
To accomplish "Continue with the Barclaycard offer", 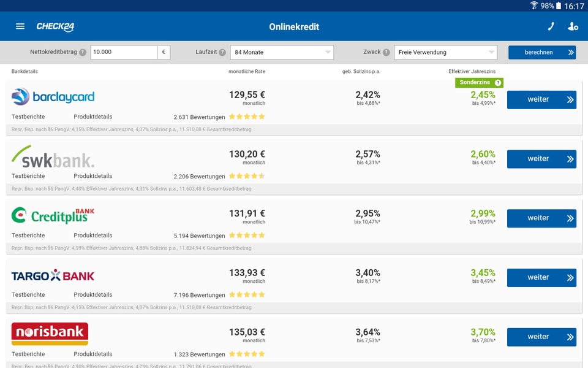I will tap(541, 99).
